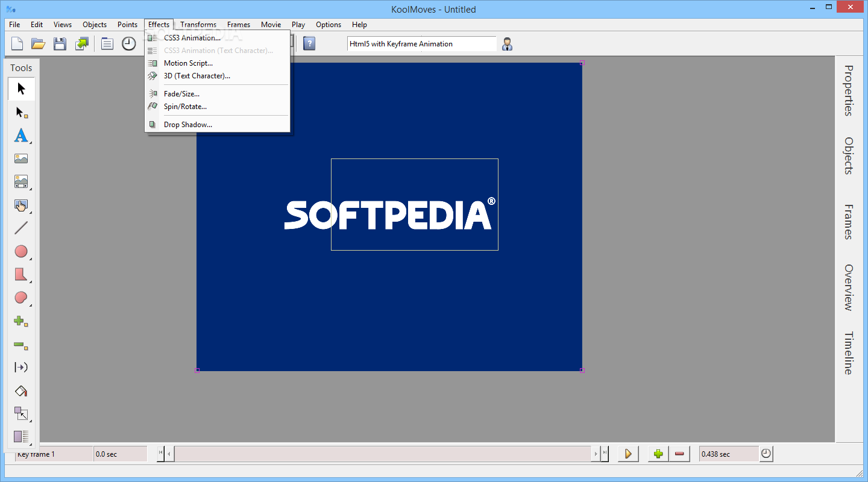Click the Key frame 1 status field
868x482 pixels.
pyautogui.click(x=54, y=454)
